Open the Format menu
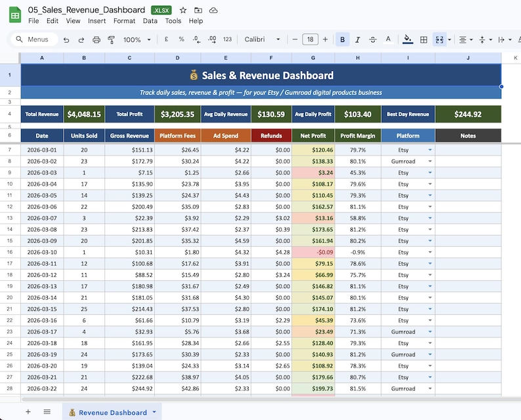 [x=124, y=21]
